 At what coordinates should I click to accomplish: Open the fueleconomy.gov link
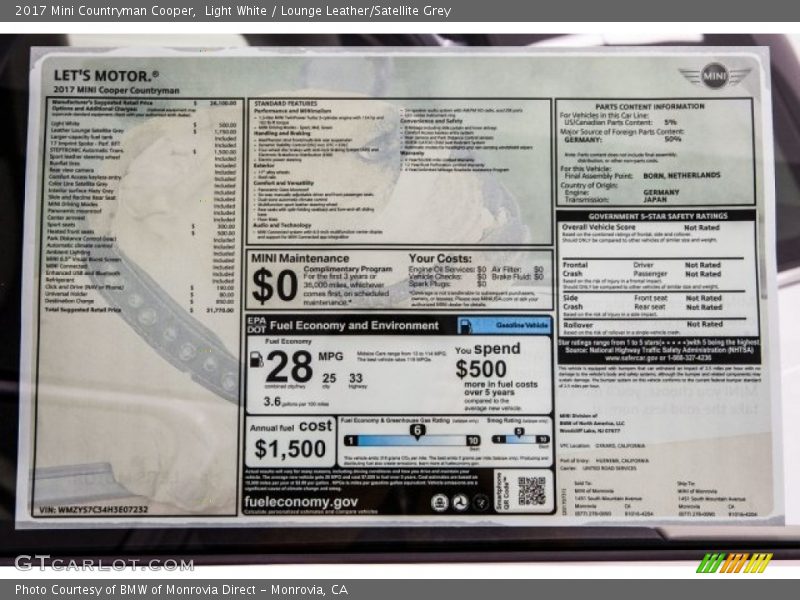tap(301, 502)
